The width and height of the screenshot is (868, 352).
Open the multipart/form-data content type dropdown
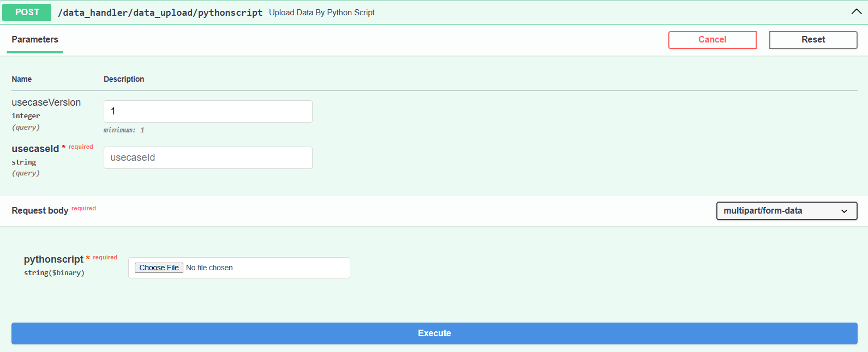click(x=787, y=211)
